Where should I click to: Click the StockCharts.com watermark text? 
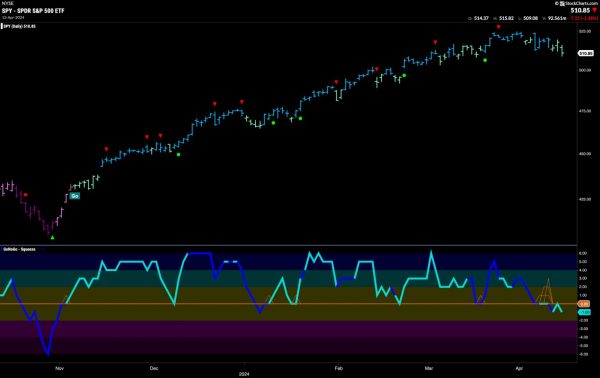tap(581, 3)
